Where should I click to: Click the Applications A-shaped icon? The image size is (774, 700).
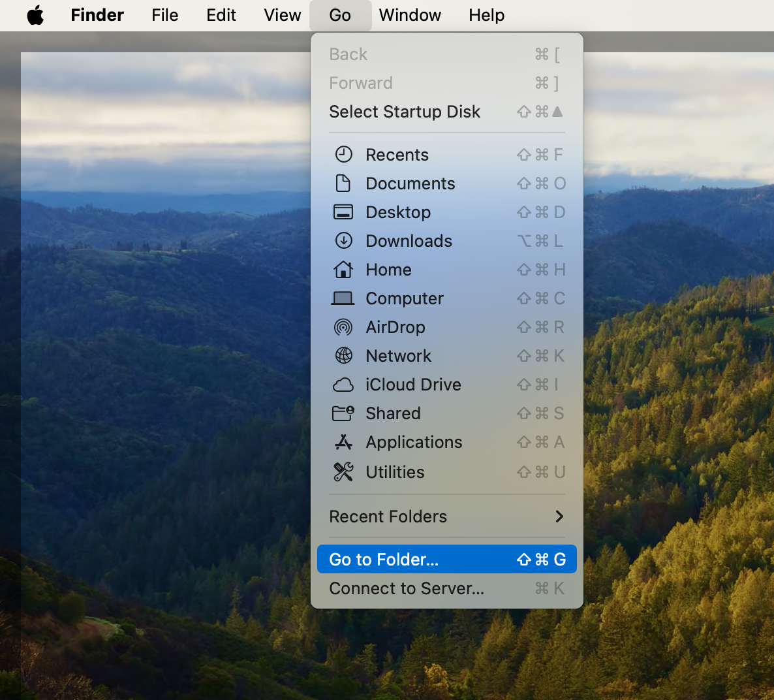(x=343, y=442)
